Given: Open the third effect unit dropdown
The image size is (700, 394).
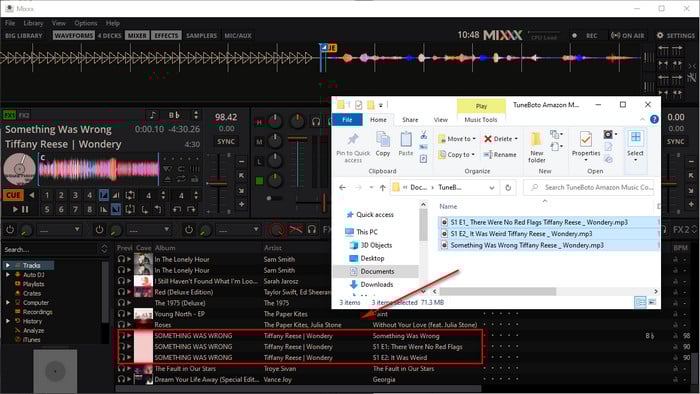Looking at the screenshot, I should [x=238, y=230].
